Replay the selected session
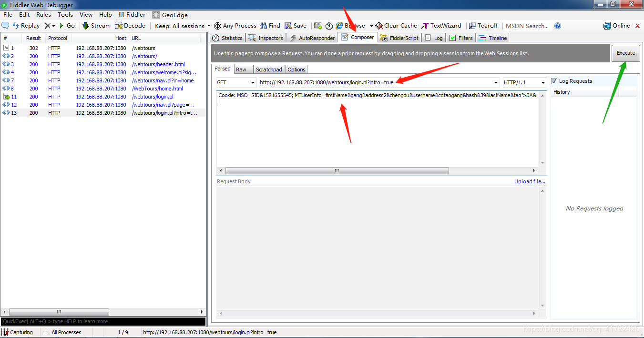The width and height of the screenshot is (644, 338). [26, 26]
